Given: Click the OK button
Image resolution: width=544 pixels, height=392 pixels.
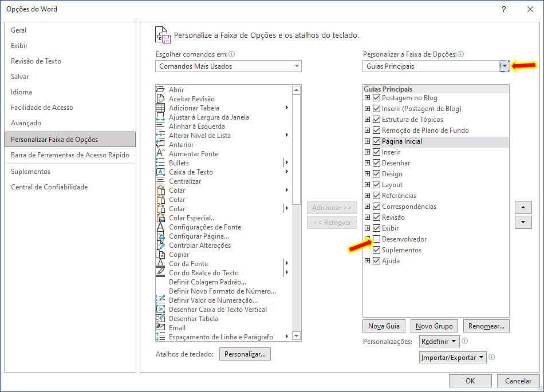Looking at the screenshot, I should tap(470, 381).
